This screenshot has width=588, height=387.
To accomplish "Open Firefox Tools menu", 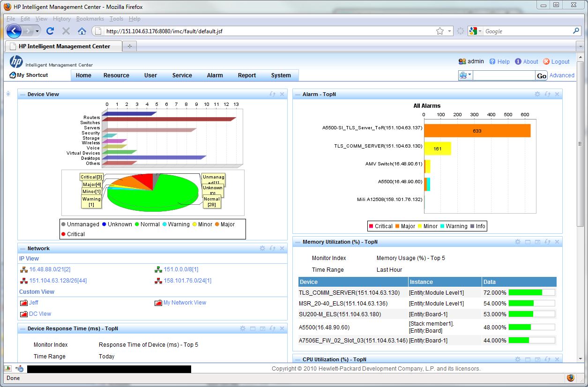I will coord(116,19).
